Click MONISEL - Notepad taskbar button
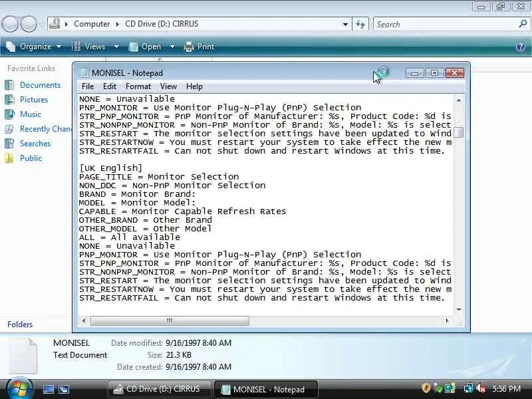The height and width of the screenshot is (399, 532). 265,389
